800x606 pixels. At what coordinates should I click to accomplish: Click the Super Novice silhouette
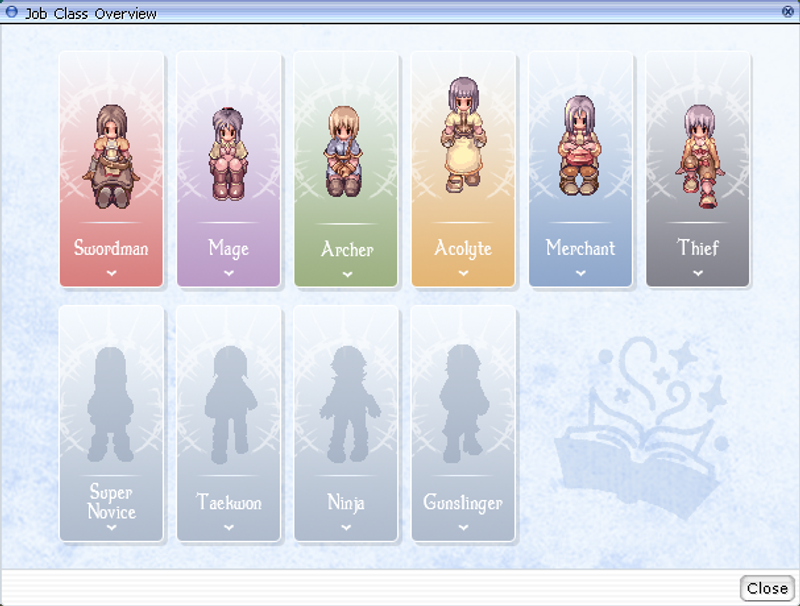111,405
